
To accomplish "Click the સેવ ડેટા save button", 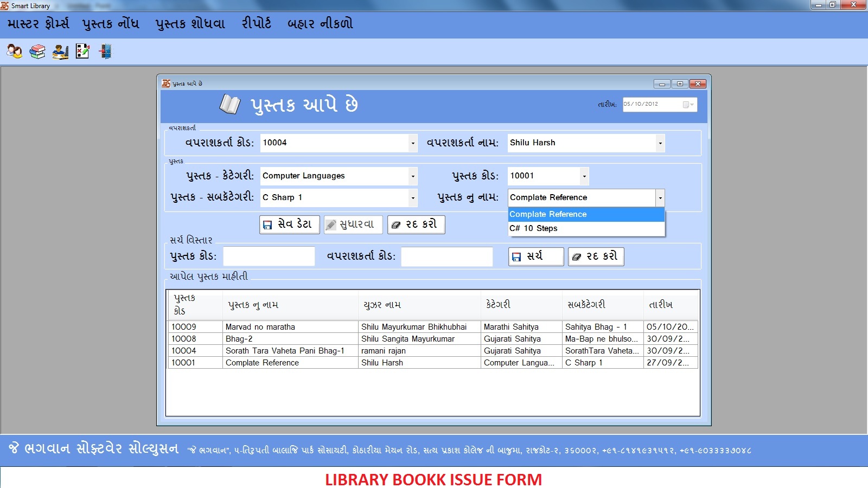I will click(289, 224).
